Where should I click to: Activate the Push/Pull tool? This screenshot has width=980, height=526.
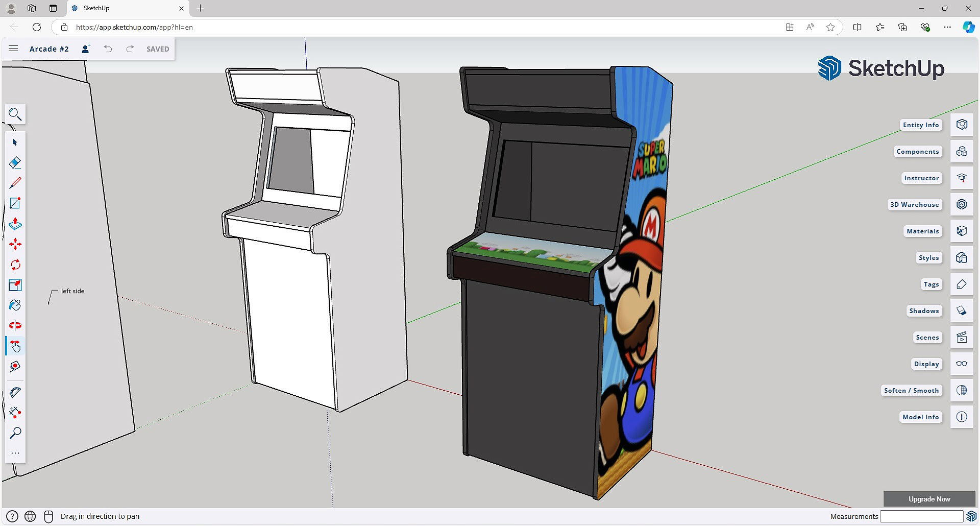(x=15, y=224)
